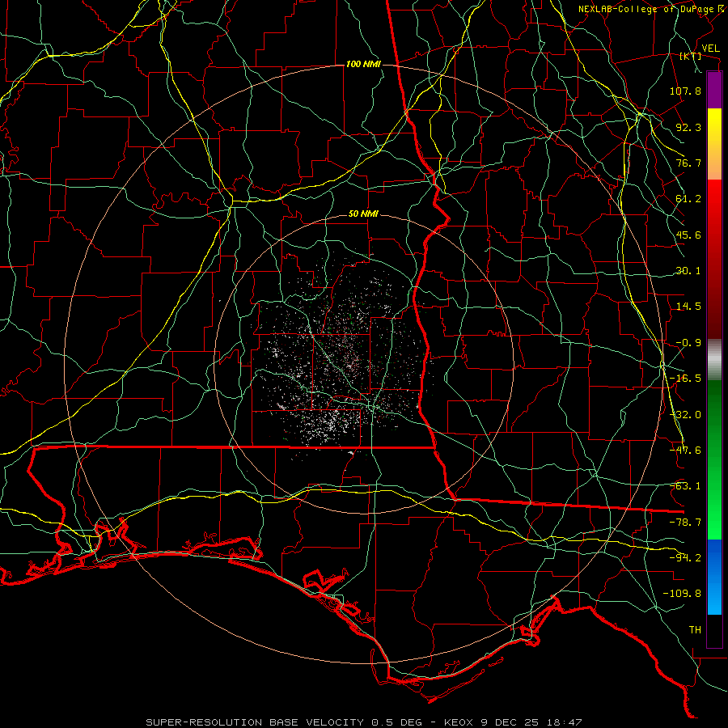Click the [KT] units label
The height and width of the screenshot is (728, 728).
(691, 56)
